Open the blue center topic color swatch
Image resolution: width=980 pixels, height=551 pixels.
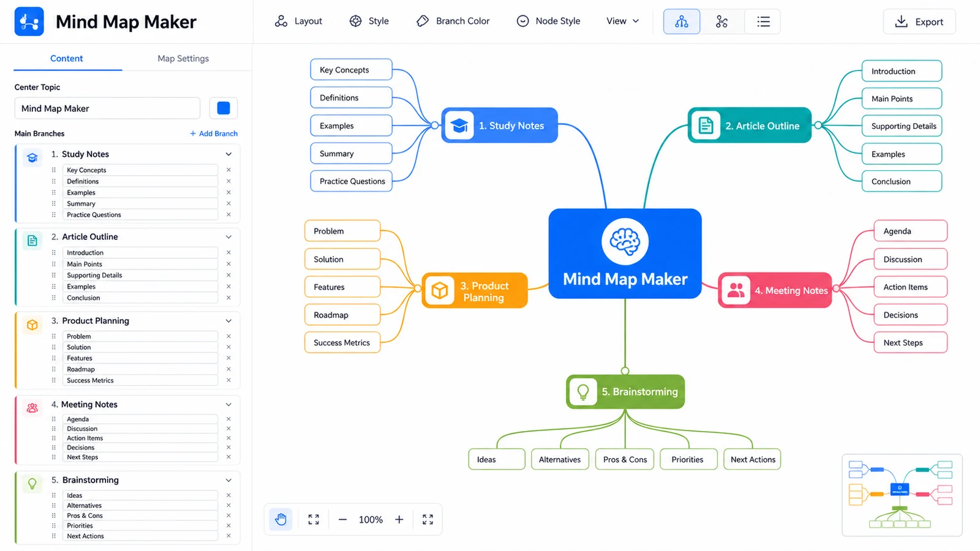(x=224, y=108)
